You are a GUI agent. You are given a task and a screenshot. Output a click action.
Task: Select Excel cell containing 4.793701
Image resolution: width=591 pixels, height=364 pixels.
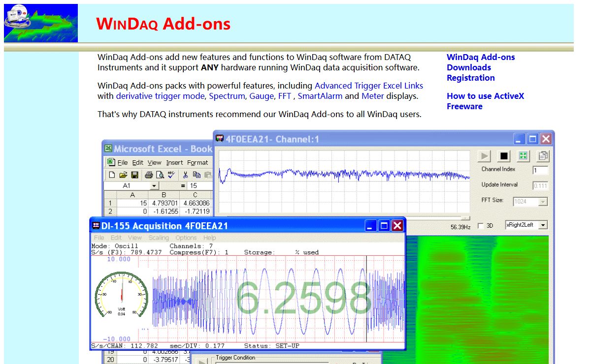click(164, 203)
